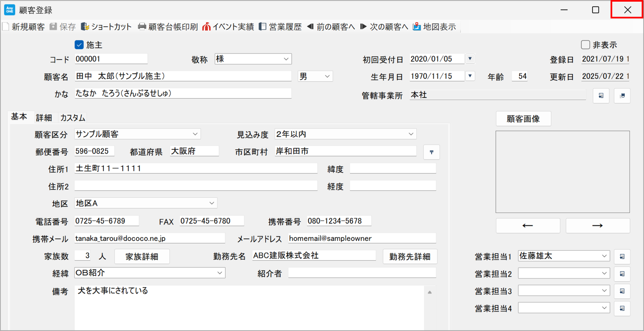Switch to the 詳細 tab

pyautogui.click(x=44, y=118)
